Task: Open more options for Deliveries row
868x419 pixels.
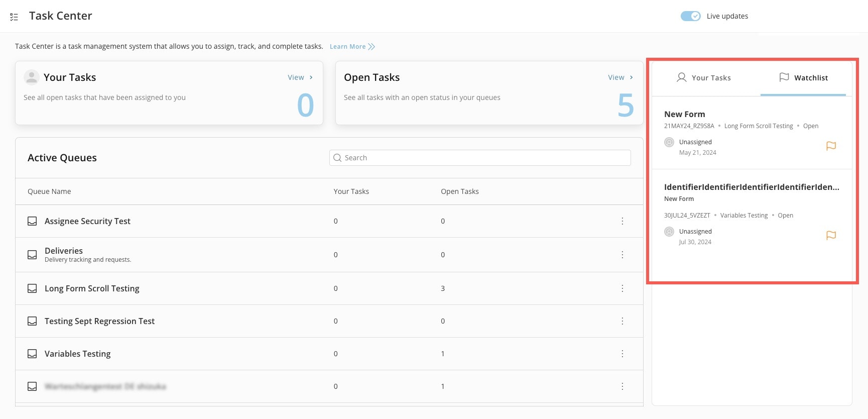Action: (623, 255)
